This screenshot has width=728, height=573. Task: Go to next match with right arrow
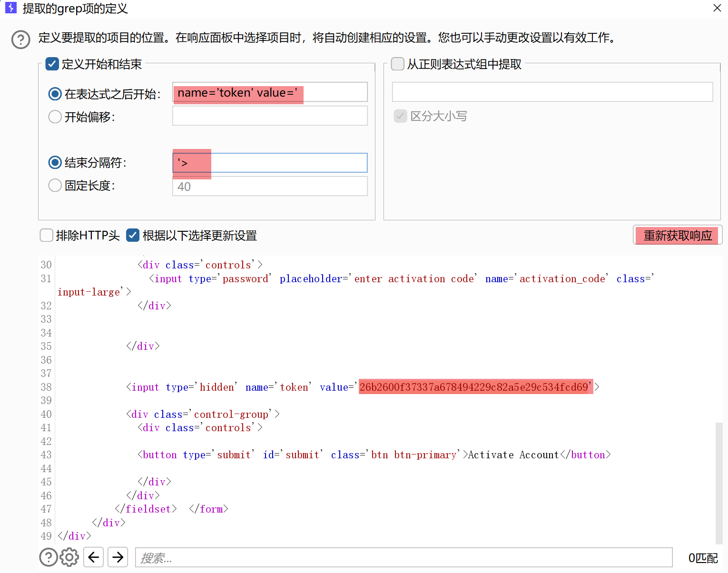click(118, 557)
